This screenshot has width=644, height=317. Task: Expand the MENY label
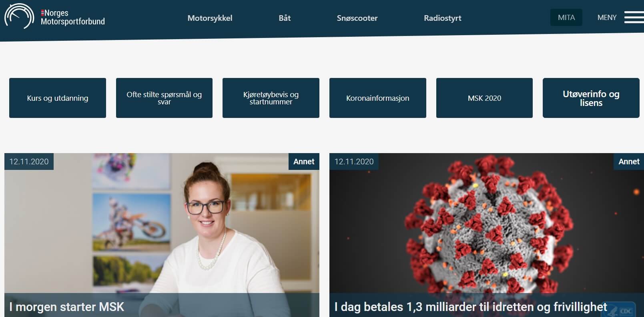(x=607, y=18)
